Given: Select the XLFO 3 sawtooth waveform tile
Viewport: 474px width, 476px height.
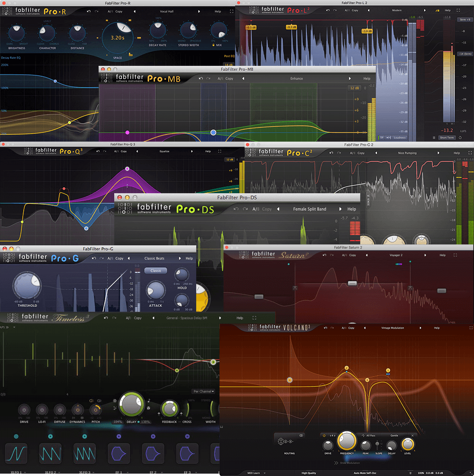Looking at the screenshot, I should pos(85,453).
